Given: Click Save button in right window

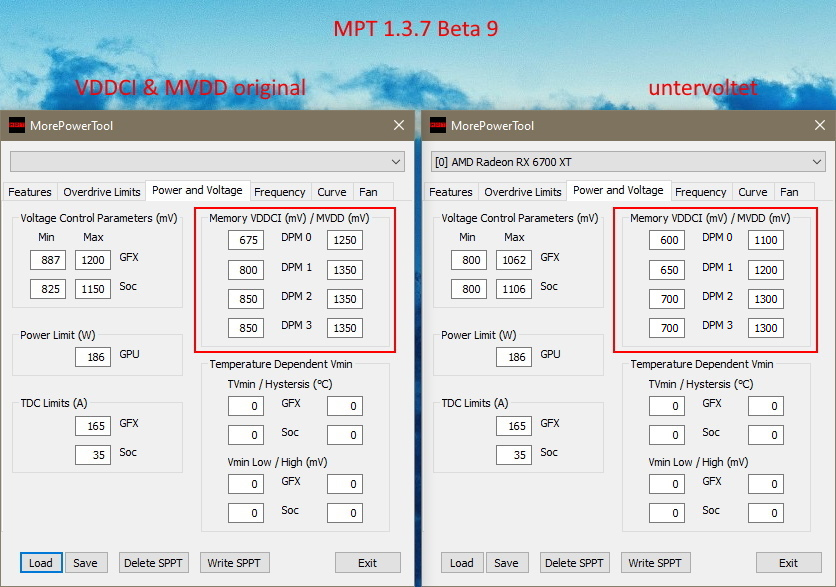Looking at the screenshot, I should tap(507, 563).
